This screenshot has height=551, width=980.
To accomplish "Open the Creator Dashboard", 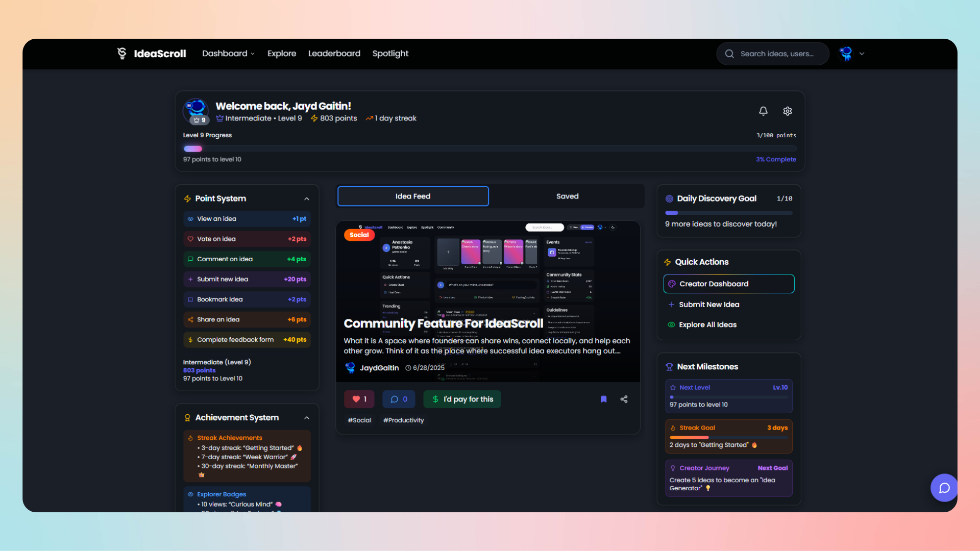I will coord(729,284).
